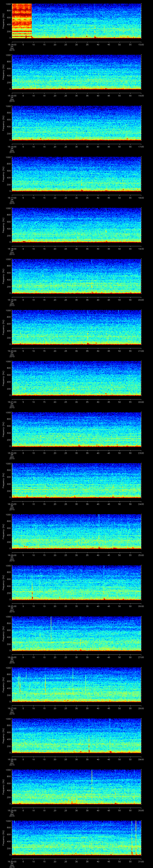Click the 16:26:00 start time label
This screenshot has width=153, height=868.
(x=12, y=657)
